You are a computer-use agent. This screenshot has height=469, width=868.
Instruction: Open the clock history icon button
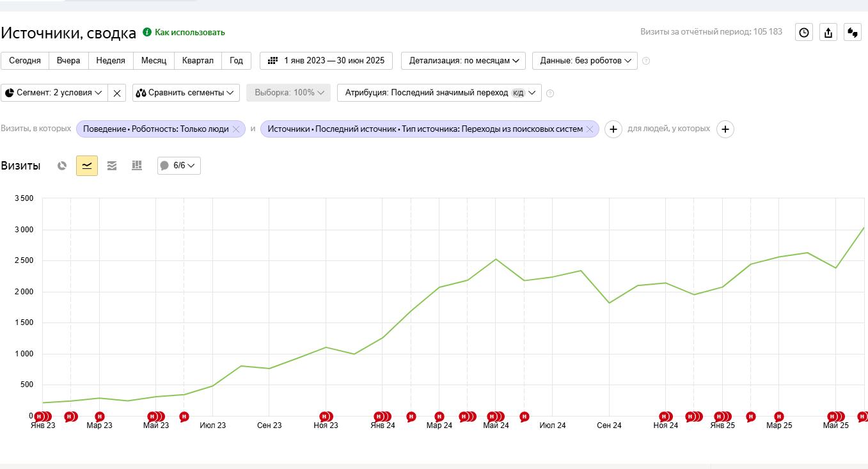(x=804, y=33)
